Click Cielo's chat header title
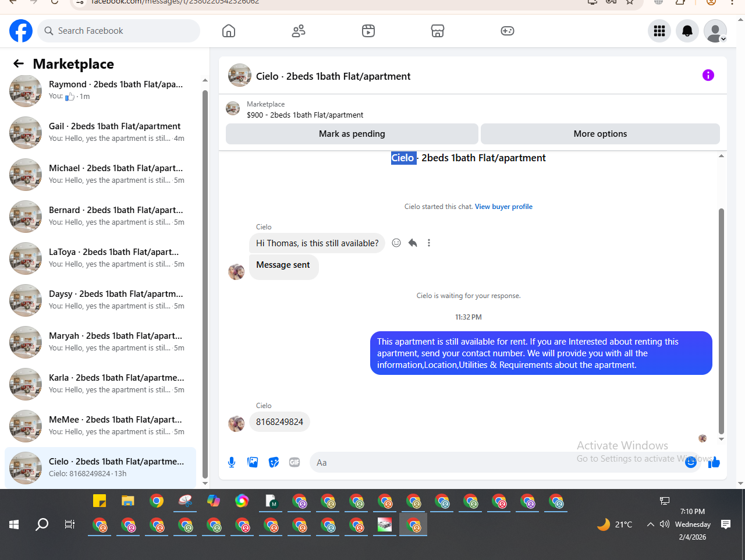Image resolution: width=745 pixels, height=560 pixels. (333, 76)
